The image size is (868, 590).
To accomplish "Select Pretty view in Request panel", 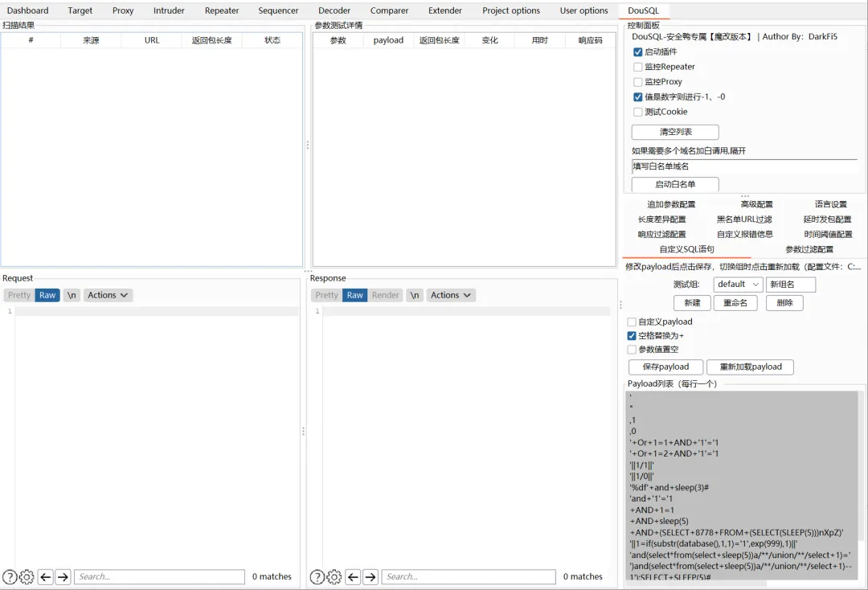I will click(x=19, y=295).
